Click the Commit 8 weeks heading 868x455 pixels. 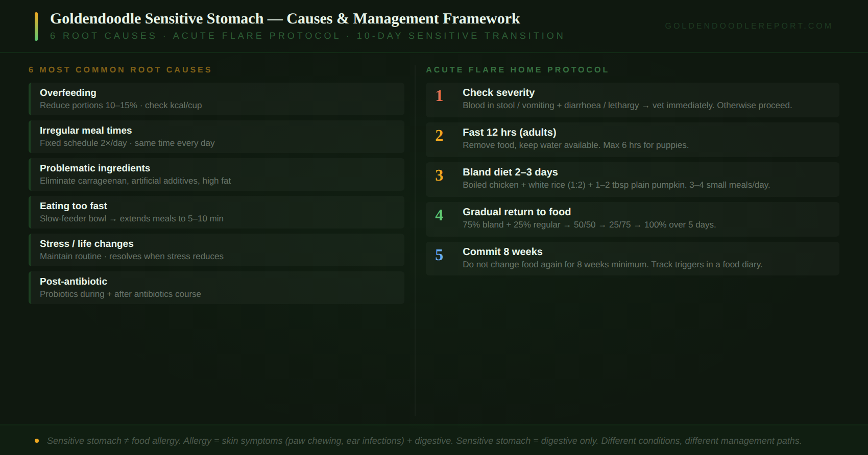[502, 251]
